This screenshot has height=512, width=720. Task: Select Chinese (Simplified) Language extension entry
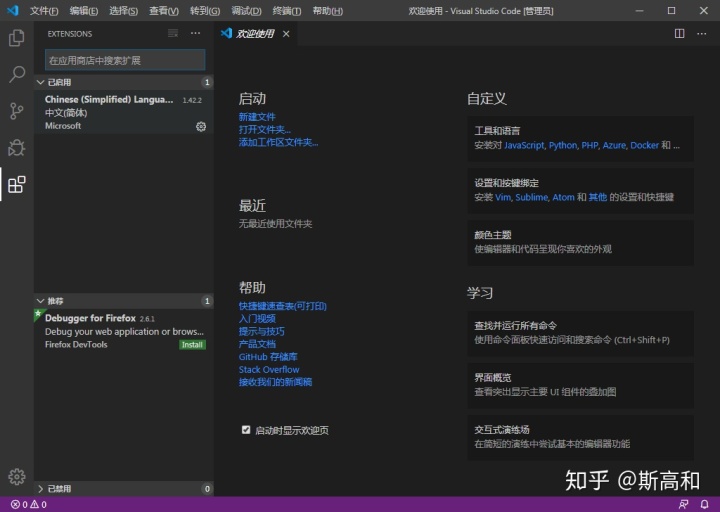click(124, 113)
